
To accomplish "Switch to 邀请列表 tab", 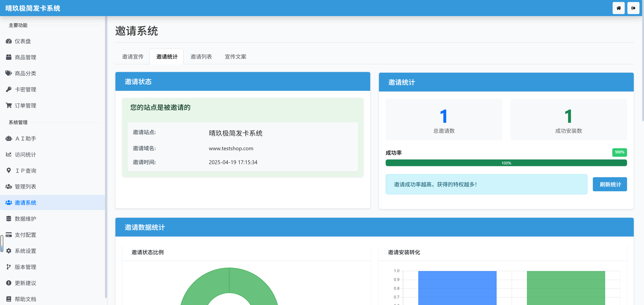I will click(201, 57).
